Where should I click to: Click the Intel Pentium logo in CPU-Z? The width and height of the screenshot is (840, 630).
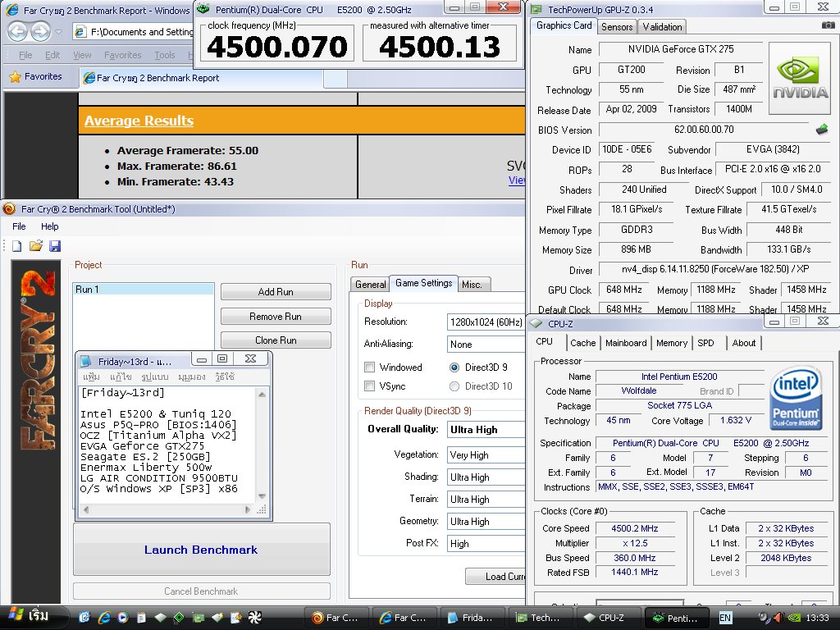[x=796, y=396]
